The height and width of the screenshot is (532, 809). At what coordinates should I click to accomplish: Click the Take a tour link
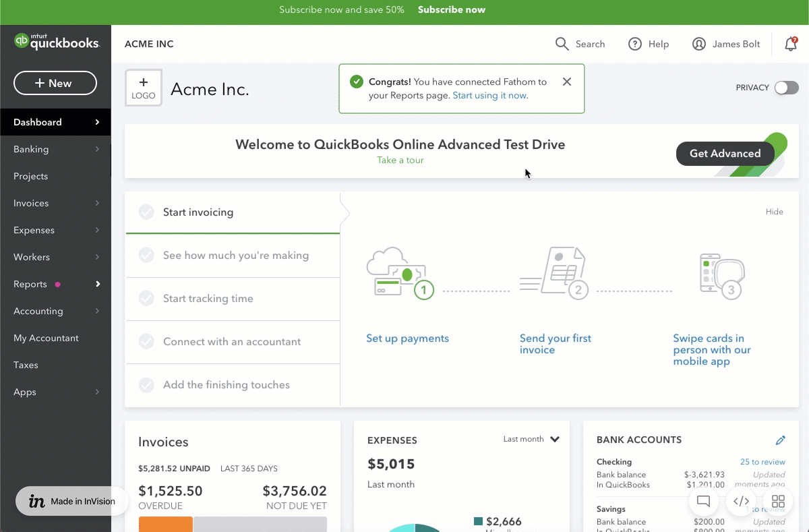[400, 160]
